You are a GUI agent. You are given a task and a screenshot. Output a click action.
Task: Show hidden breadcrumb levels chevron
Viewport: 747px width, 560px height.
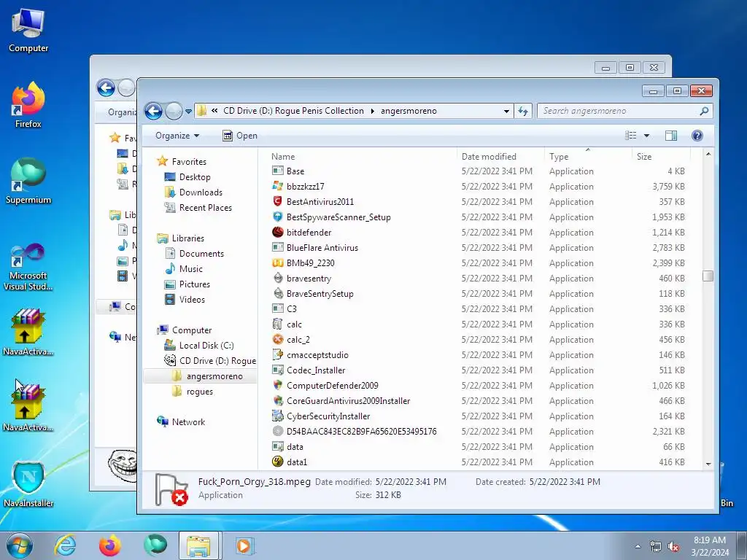(x=214, y=111)
